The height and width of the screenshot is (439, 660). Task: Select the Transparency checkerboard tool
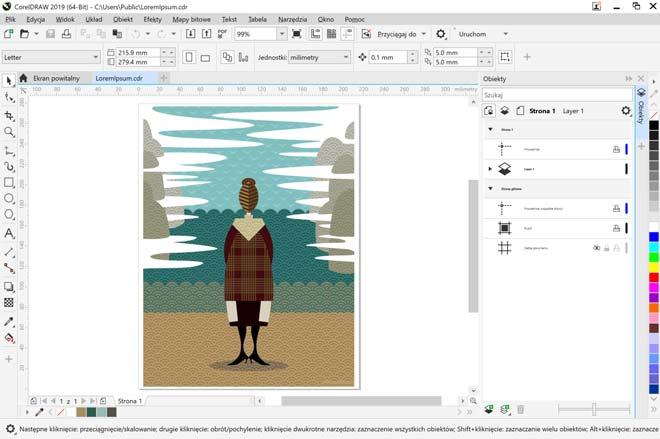(9, 302)
